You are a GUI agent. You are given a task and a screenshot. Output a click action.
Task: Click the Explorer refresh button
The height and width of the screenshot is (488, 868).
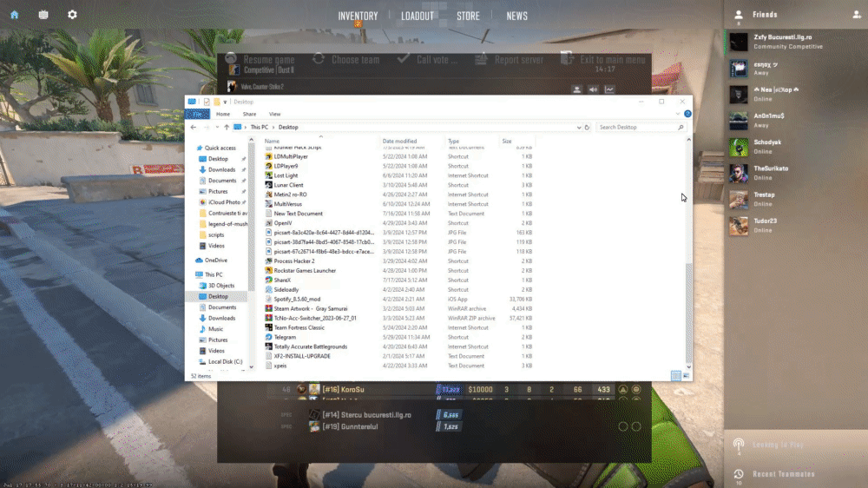tap(587, 128)
